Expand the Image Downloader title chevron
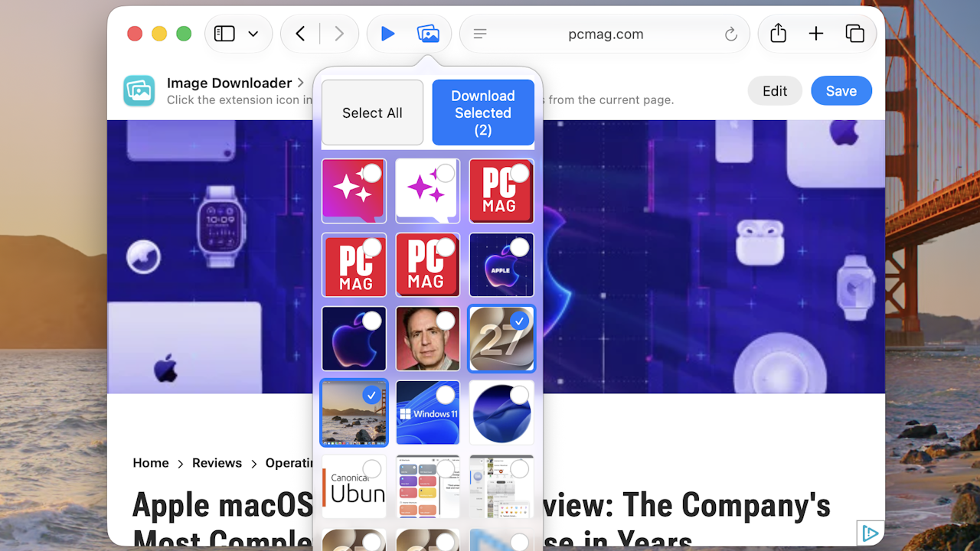Viewport: 980px width, 551px height. (x=301, y=82)
